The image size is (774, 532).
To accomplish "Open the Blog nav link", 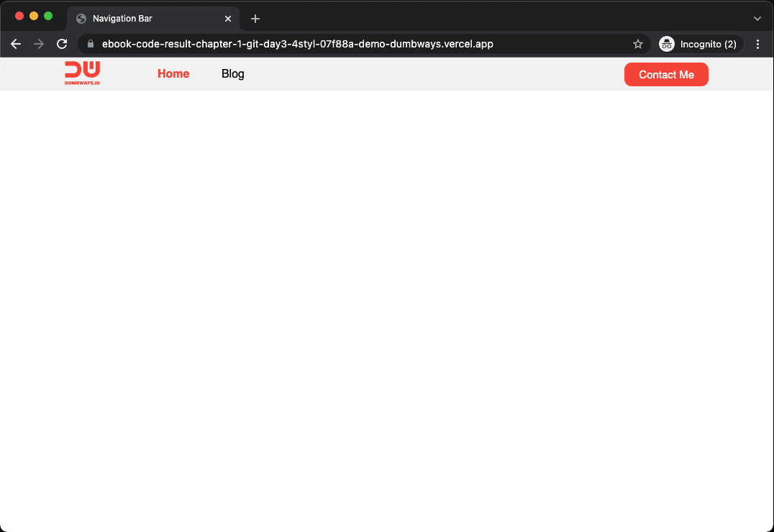I will 233,73.
